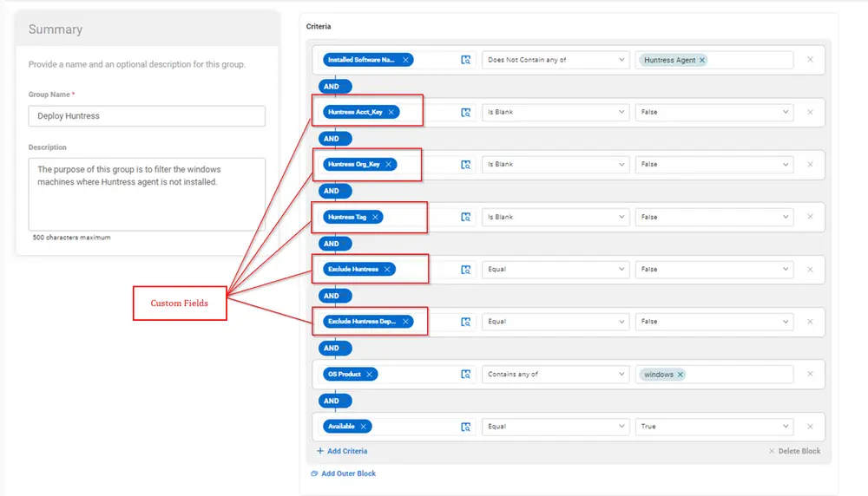
Task: Remove the Huntress Acct_Key chip
Action: [x=391, y=112]
